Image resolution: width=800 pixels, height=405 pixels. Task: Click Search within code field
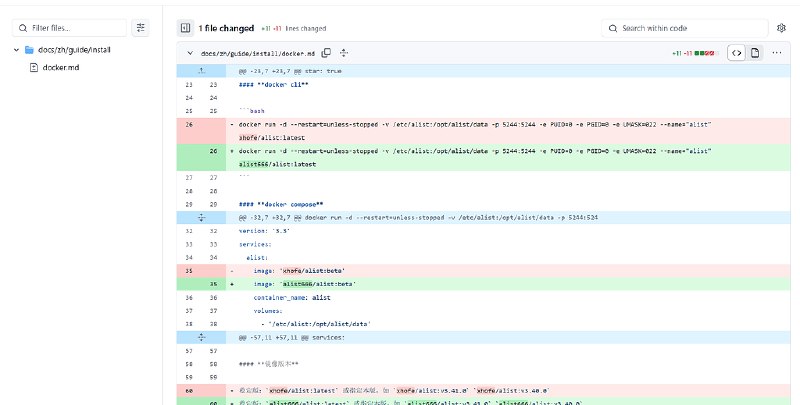coord(685,28)
